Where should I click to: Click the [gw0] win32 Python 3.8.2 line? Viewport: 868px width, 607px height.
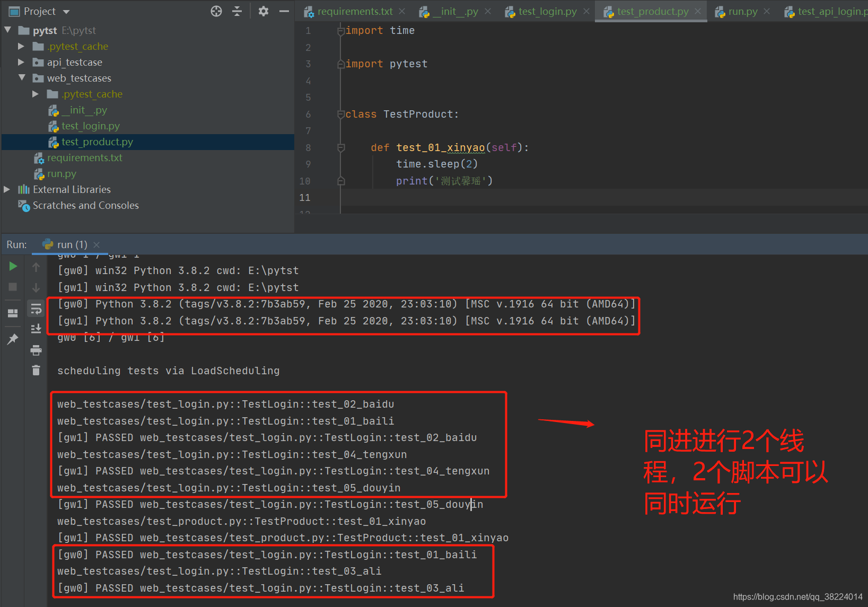tap(178, 271)
